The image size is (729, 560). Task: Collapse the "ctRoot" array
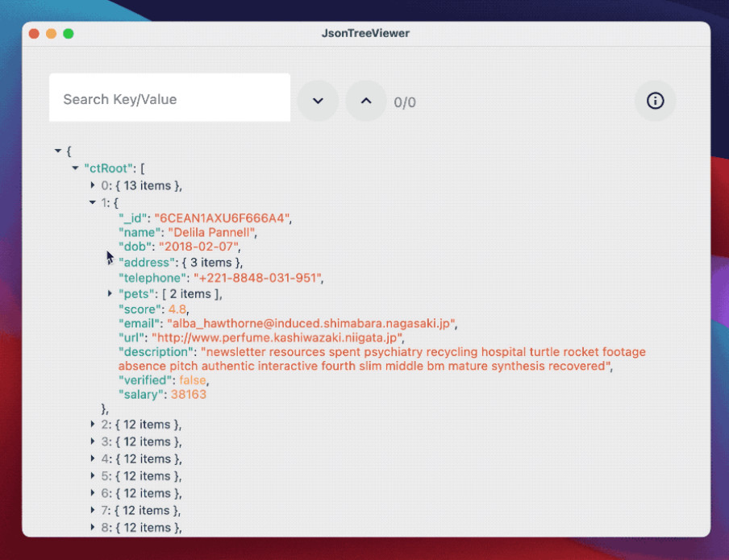pos(75,168)
